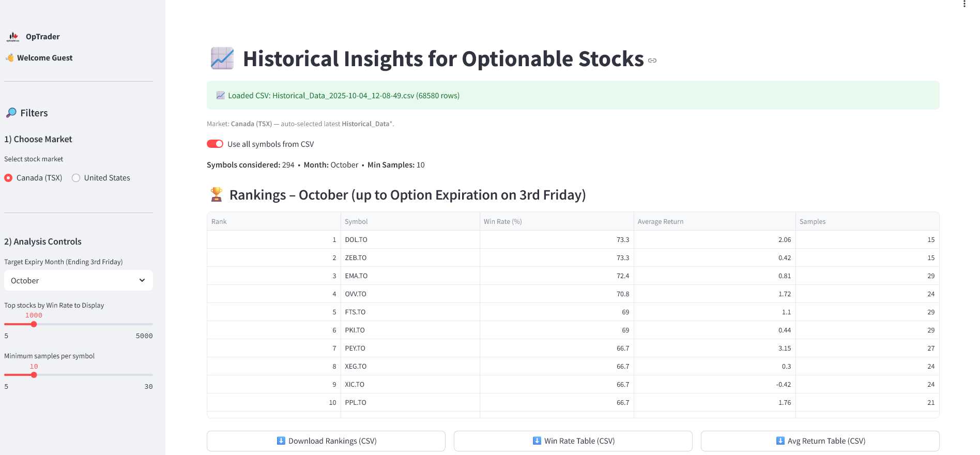Click the chart icon in Loaded CSV banner

(x=221, y=95)
